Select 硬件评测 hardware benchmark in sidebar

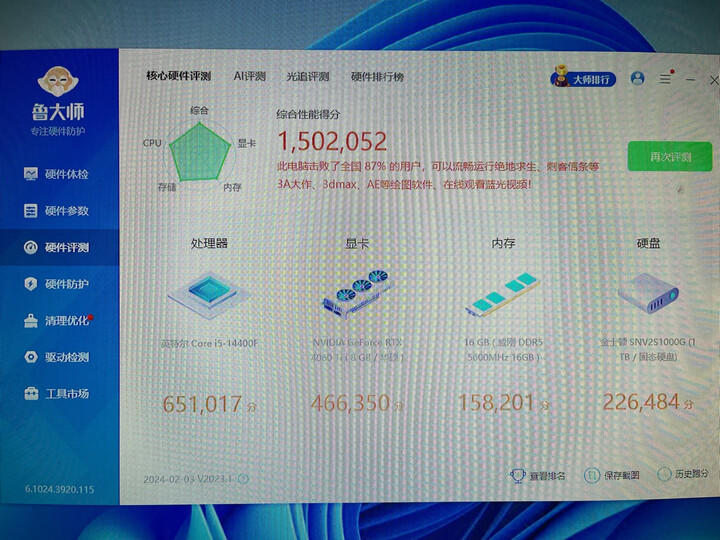click(x=59, y=248)
